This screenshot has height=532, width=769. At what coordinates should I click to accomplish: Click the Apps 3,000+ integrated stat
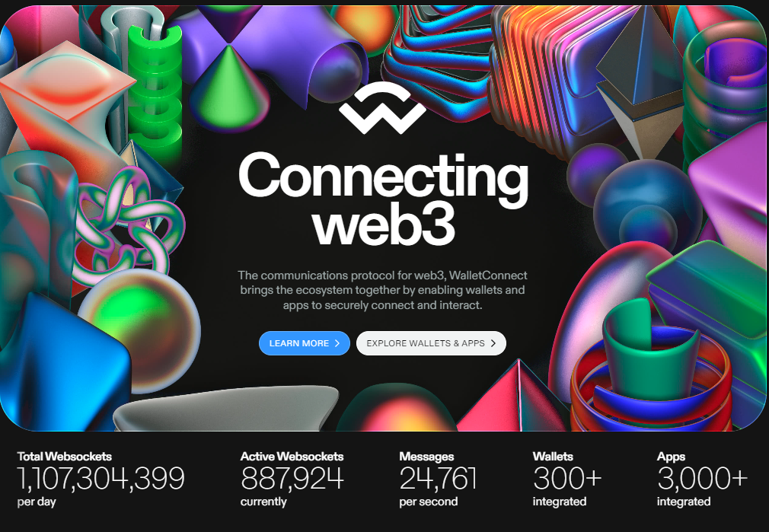click(x=702, y=479)
